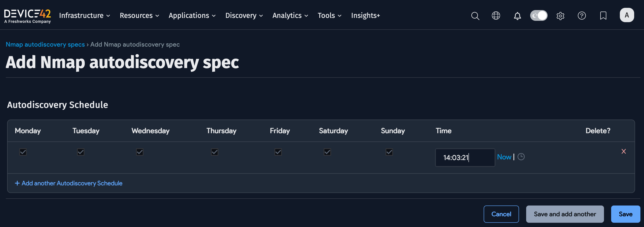Select the Insights+ menu item
This screenshot has height=227, width=644.
[x=366, y=15]
